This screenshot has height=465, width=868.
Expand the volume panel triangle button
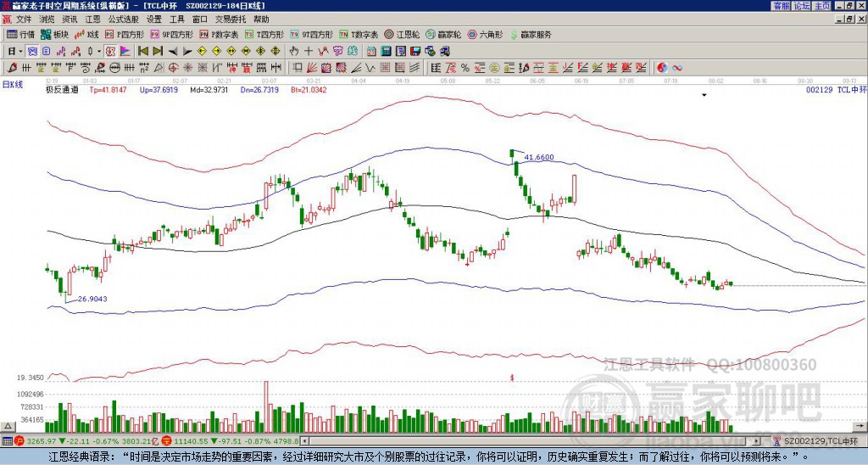[7, 426]
